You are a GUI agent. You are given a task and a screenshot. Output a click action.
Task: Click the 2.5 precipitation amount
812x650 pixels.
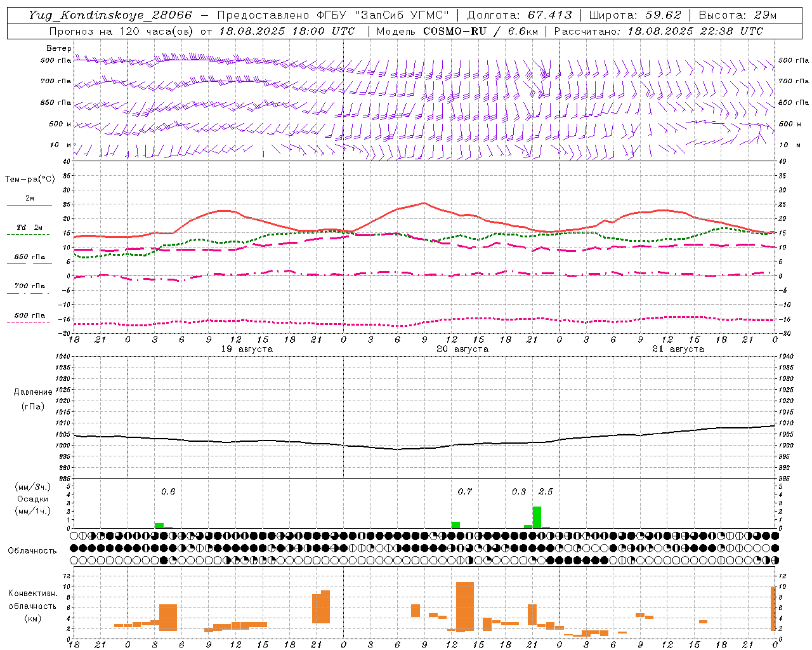click(546, 491)
